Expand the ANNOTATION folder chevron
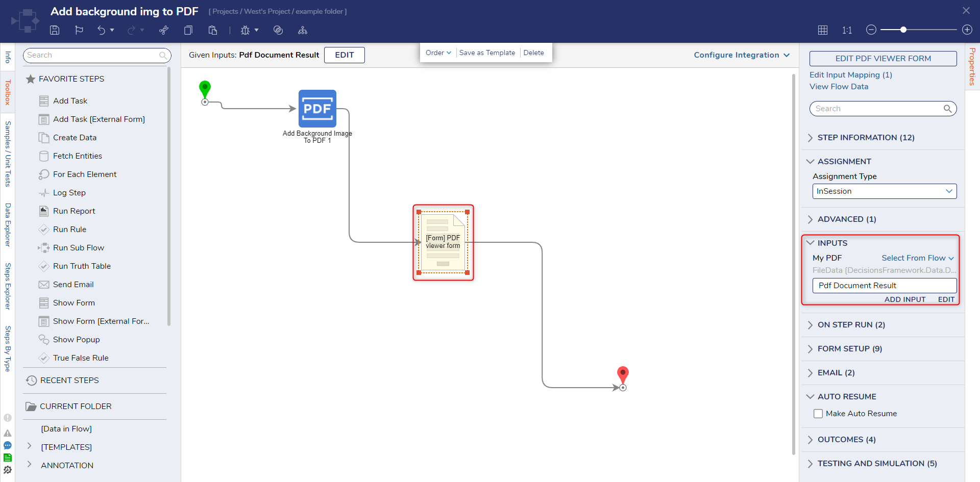Image resolution: width=980 pixels, height=482 pixels. pos(29,464)
